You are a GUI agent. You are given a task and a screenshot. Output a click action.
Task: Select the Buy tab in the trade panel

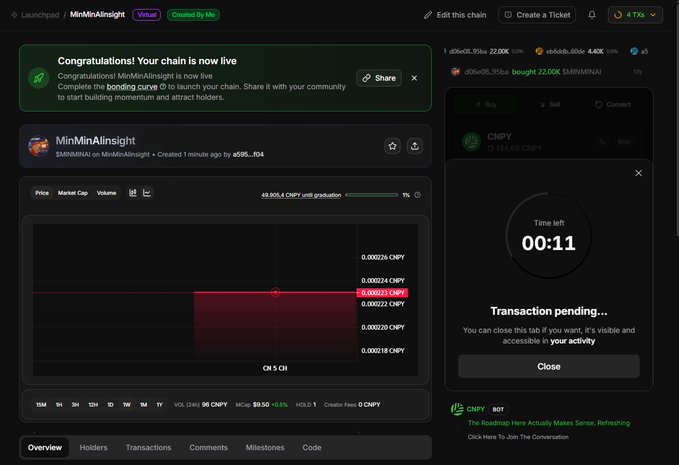[x=485, y=104]
